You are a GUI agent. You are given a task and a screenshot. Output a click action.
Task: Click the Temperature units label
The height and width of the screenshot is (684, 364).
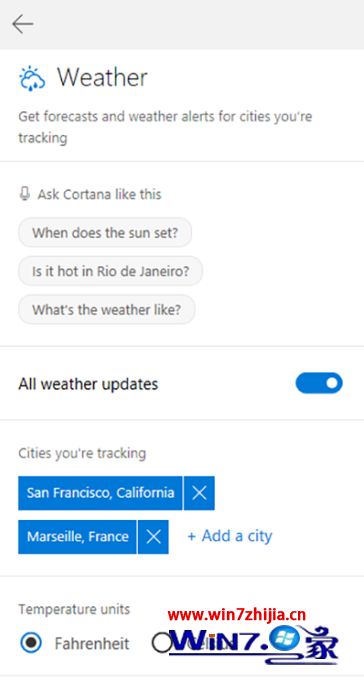pos(74,609)
